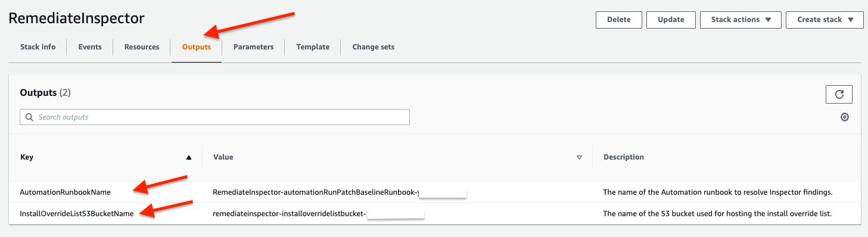Select the InstallOverrideListS3BucketName key

(76, 214)
